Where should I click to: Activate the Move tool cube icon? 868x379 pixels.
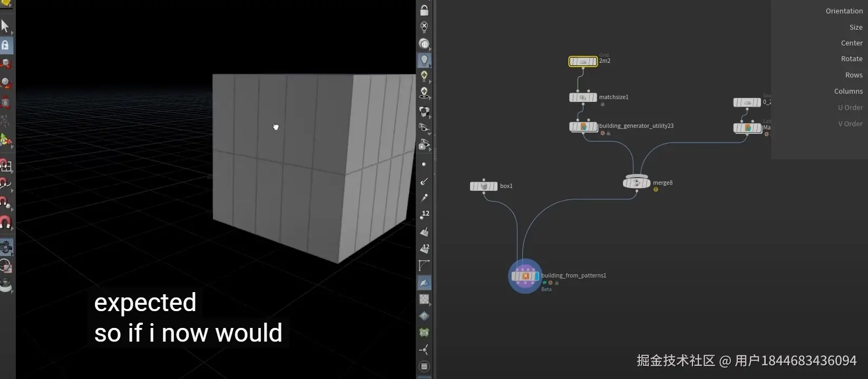[x=6, y=64]
